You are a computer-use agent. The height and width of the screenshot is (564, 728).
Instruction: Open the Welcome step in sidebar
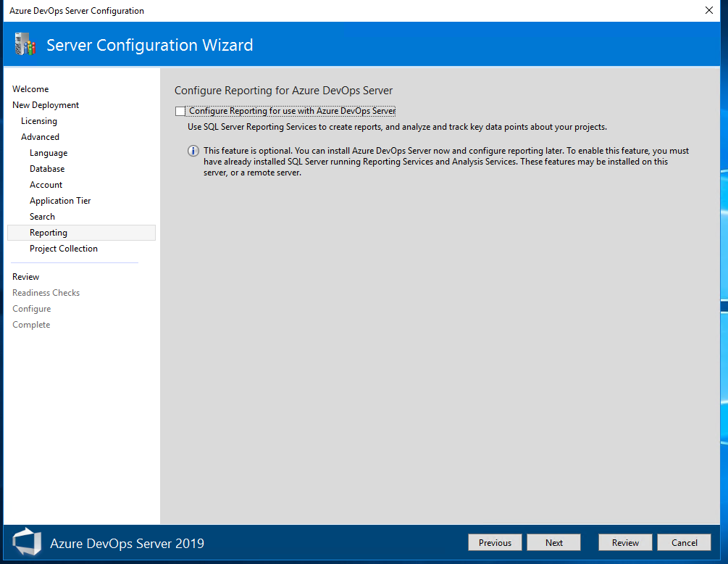click(30, 88)
